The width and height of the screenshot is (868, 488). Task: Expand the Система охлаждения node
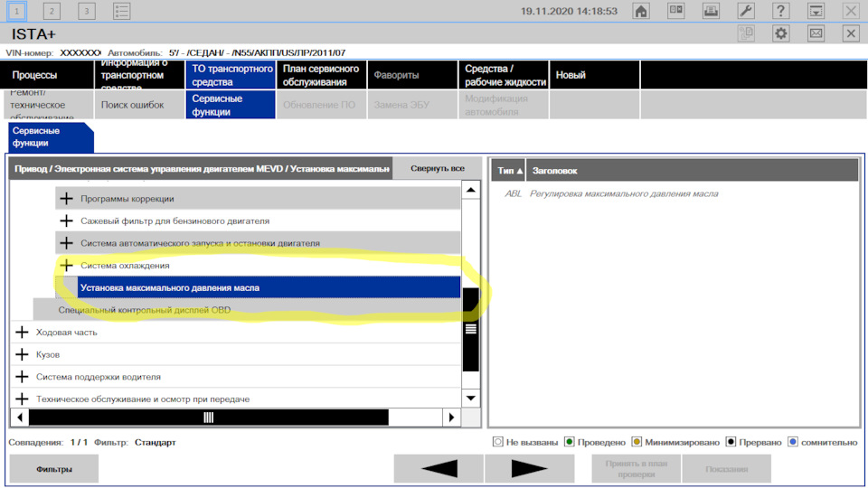point(66,265)
